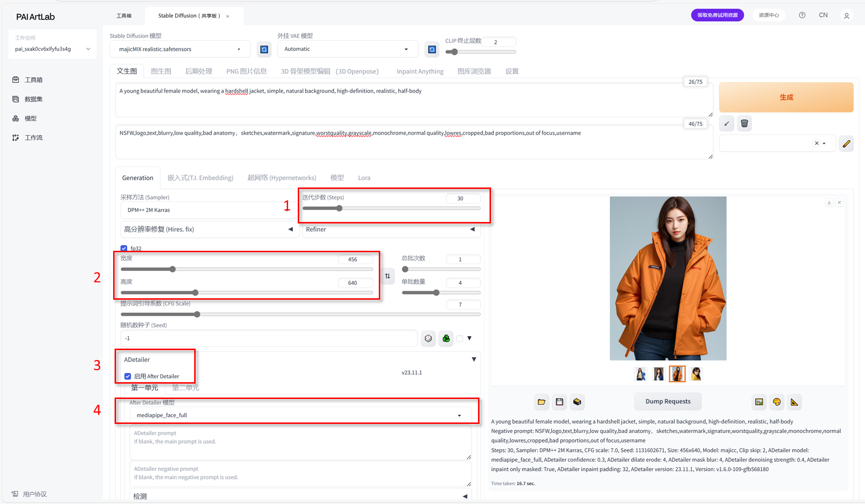The image size is (865, 504).
Task: Open the output folder icon
Action: click(x=541, y=402)
